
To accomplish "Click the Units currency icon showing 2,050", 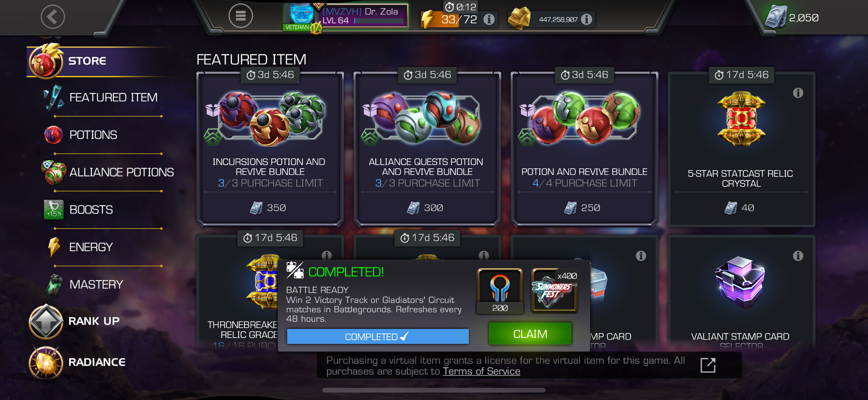I will click(776, 17).
